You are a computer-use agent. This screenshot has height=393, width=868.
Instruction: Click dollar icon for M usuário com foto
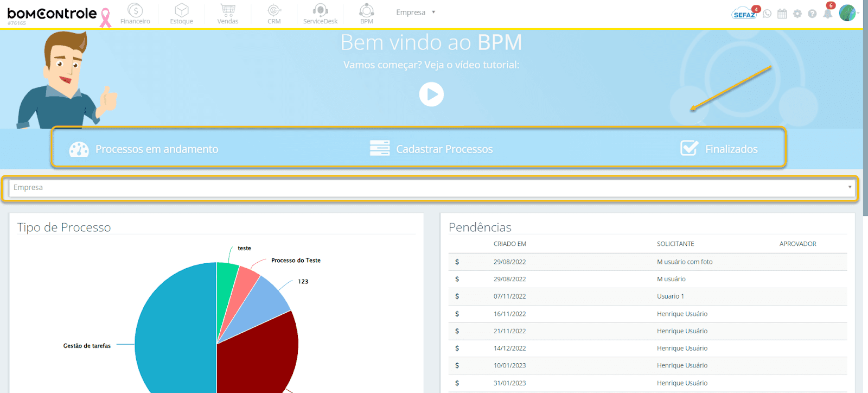point(457,262)
